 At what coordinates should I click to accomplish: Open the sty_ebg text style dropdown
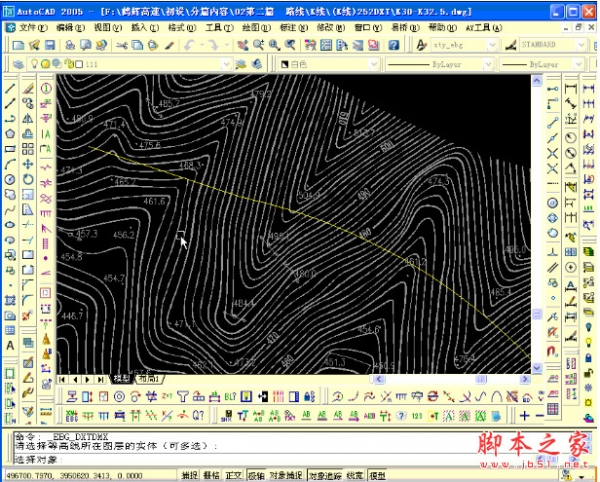pos(492,45)
